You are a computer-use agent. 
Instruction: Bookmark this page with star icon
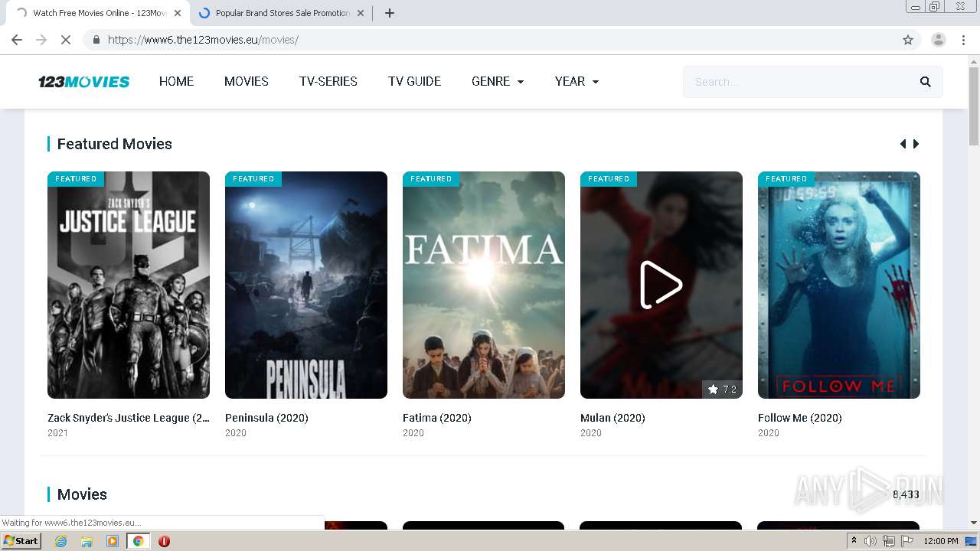click(908, 40)
